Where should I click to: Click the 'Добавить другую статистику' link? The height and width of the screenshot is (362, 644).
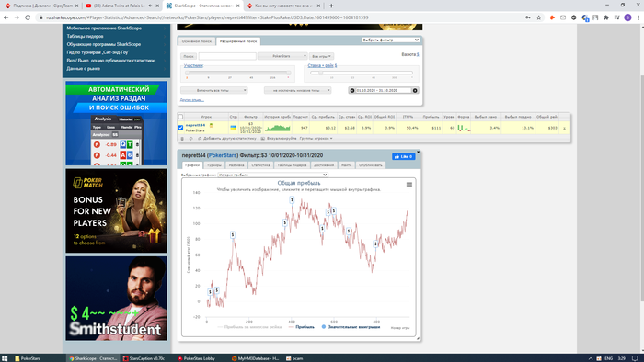point(230,139)
